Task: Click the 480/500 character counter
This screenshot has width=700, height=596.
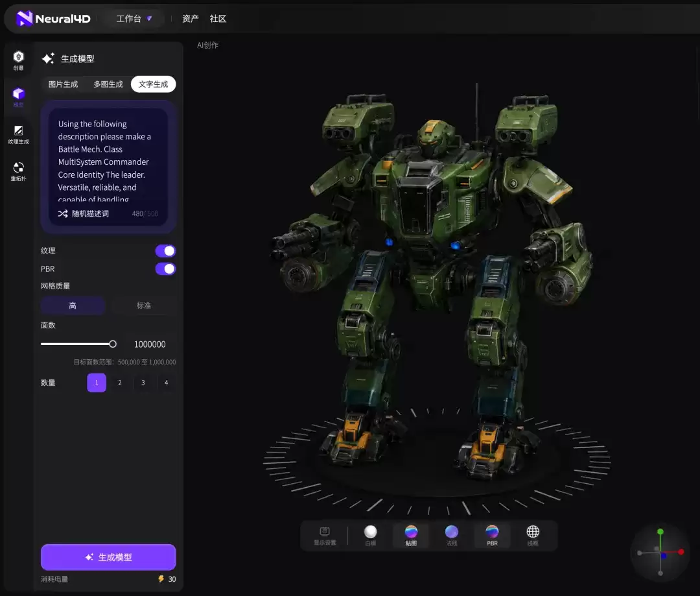Action: click(x=145, y=213)
